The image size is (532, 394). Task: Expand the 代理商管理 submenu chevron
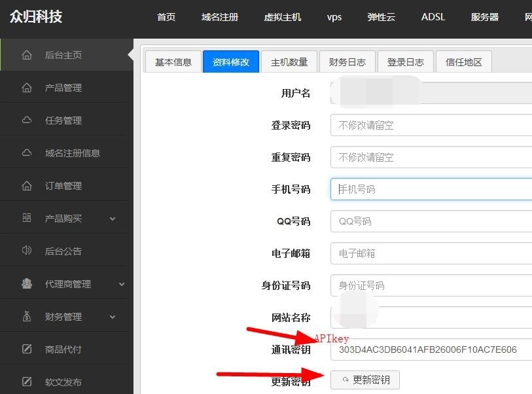coord(122,285)
